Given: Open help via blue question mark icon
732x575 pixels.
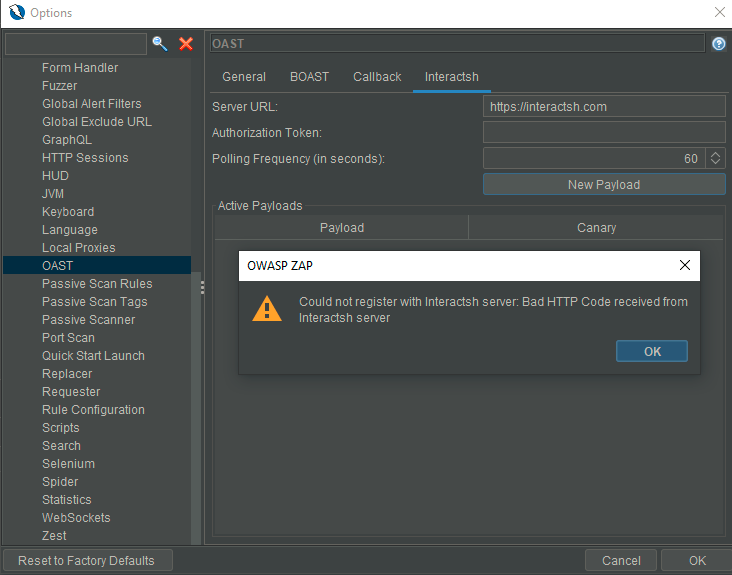Looking at the screenshot, I should click(x=718, y=44).
